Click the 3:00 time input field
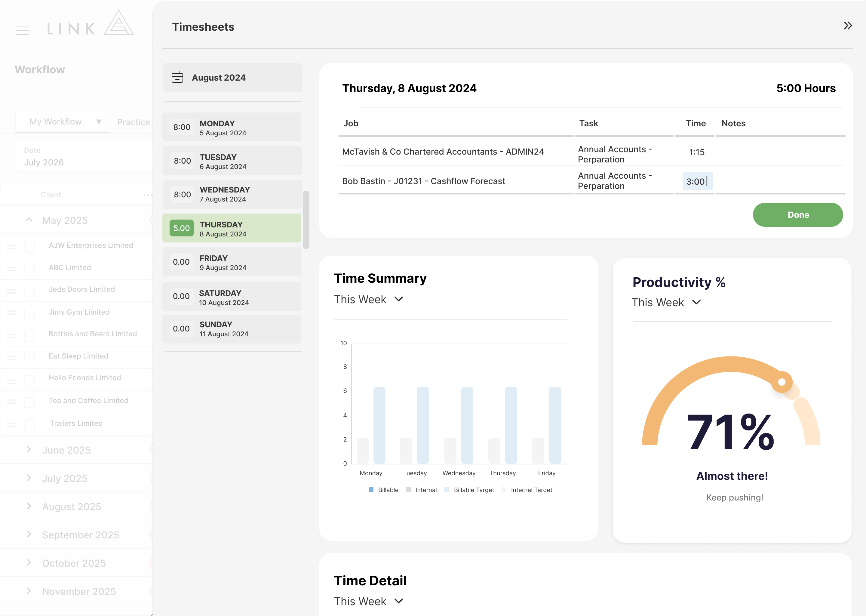 697,181
